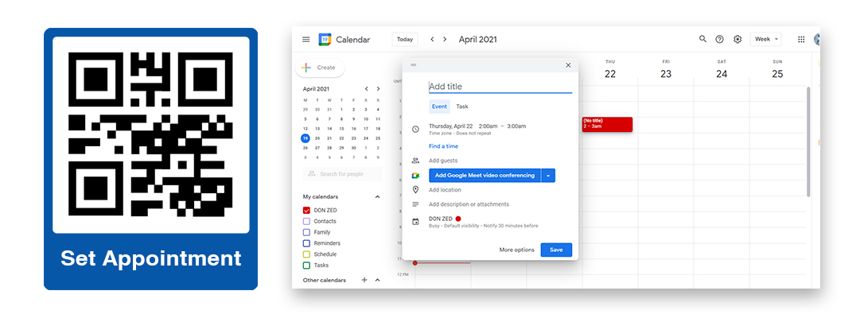This screenshot has width=868, height=318.
Task: Open the main hamburger menu
Action: pos(306,40)
